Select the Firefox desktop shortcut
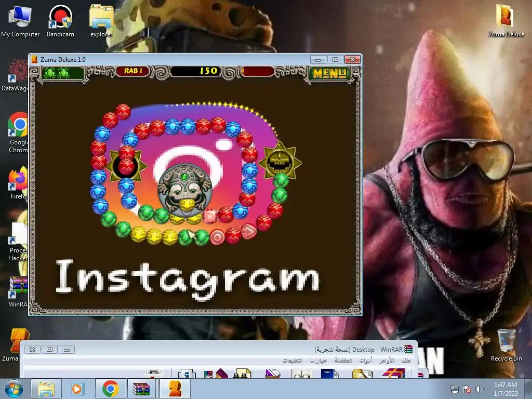This screenshot has height=399, width=532. click(x=18, y=183)
